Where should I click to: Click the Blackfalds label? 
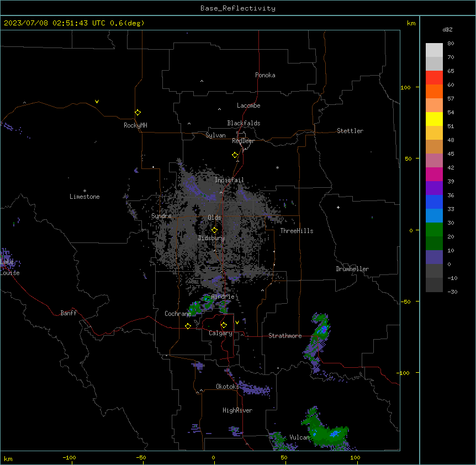244,123
